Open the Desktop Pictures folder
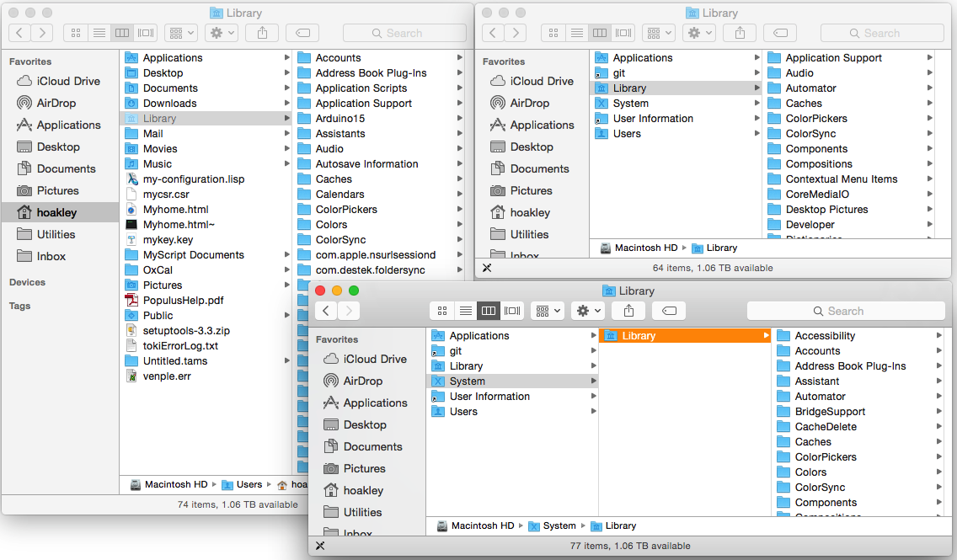The image size is (957, 560). click(x=826, y=210)
